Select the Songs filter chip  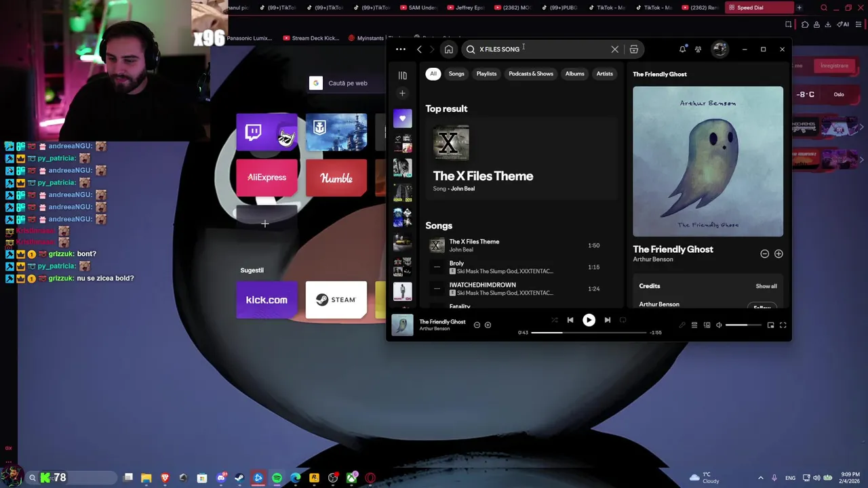tap(456, 73)
